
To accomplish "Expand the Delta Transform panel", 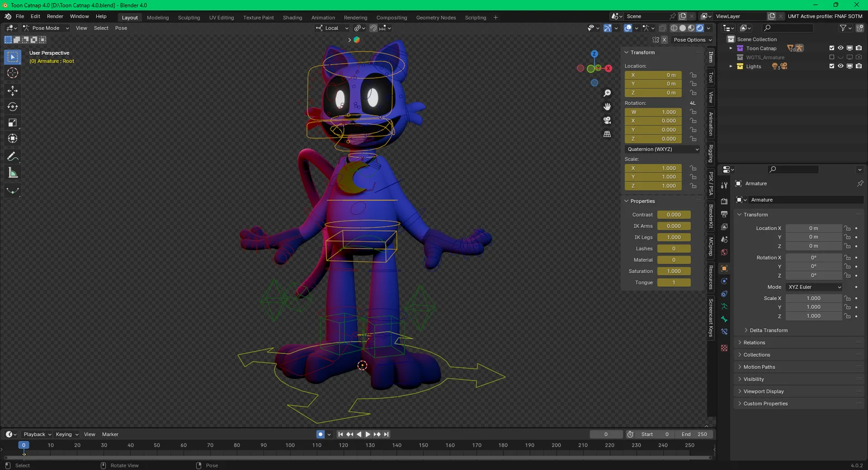I will 768,330.
